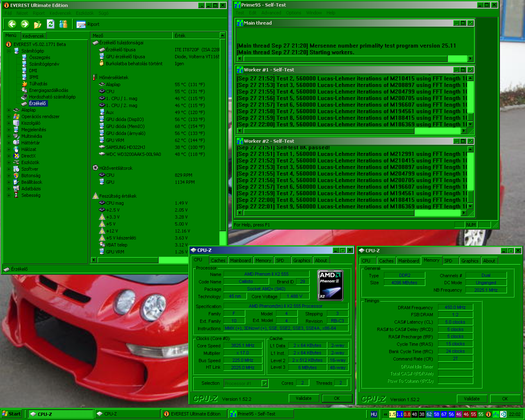Select the Érzékelő tree item
Image resolution: width=525 pixels, height=420 pixels.
coord(37,103)
